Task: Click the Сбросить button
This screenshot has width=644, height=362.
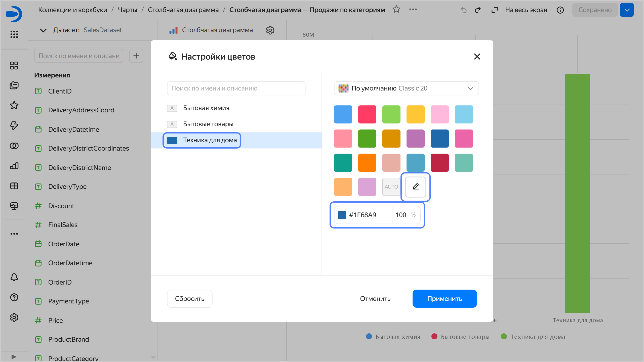Action: point(189,299)
